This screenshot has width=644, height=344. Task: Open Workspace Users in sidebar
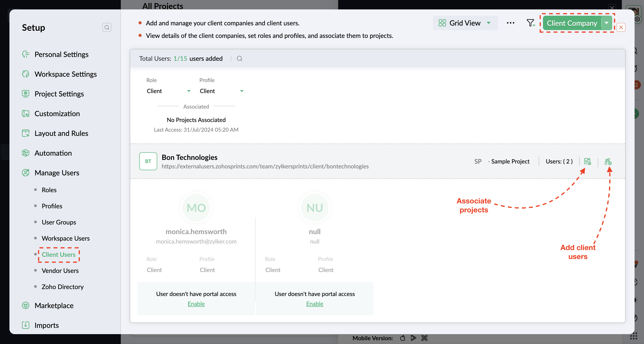pyautogui.click(x=66, y=238)
